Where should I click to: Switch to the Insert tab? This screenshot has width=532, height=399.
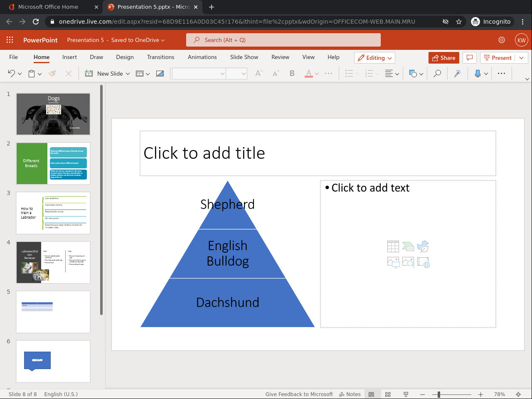pyautogui.click(x=69, y=57)
